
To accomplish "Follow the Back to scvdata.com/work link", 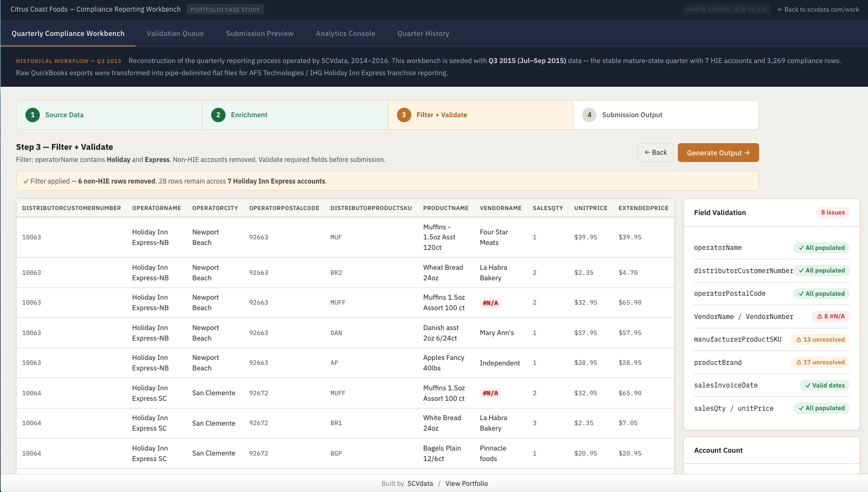I will (818, 9).
